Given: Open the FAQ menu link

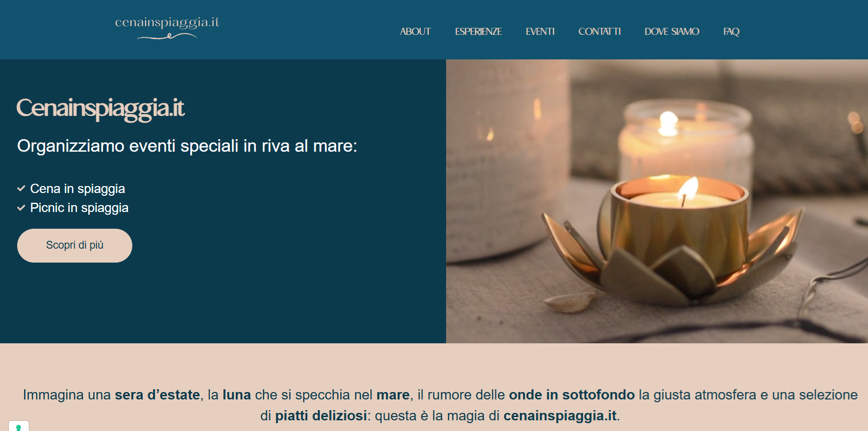Looking at the screenshot, I should [731, 32].
